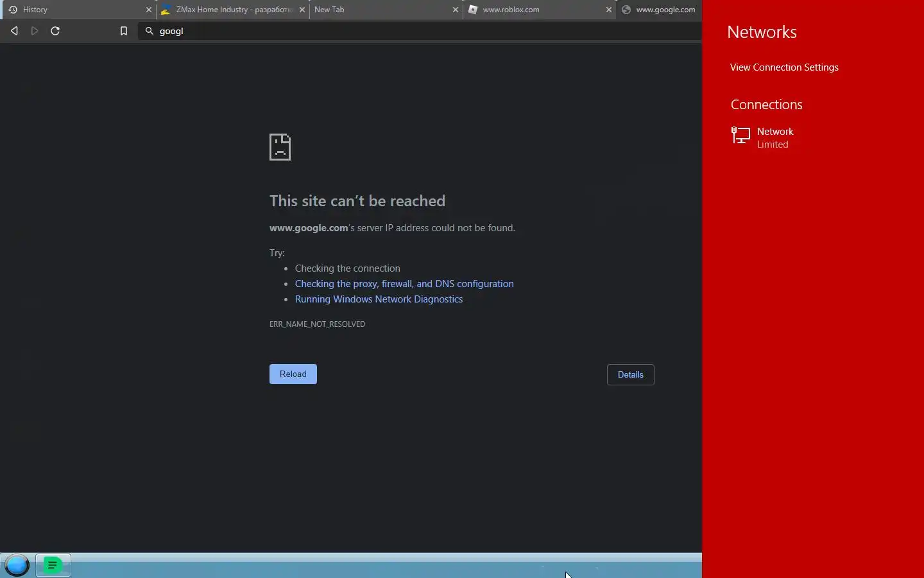
Task: Click the sad page error icon
Action: [280, 147]
